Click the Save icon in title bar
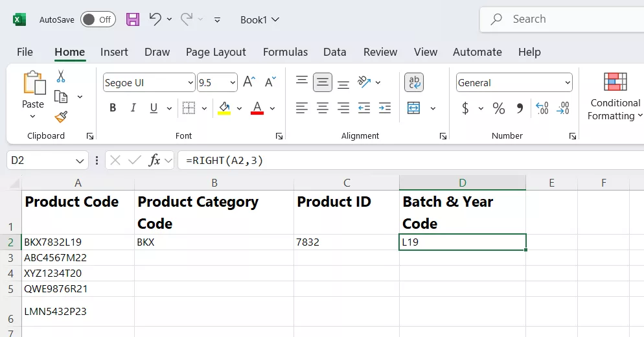 point(133,19)
